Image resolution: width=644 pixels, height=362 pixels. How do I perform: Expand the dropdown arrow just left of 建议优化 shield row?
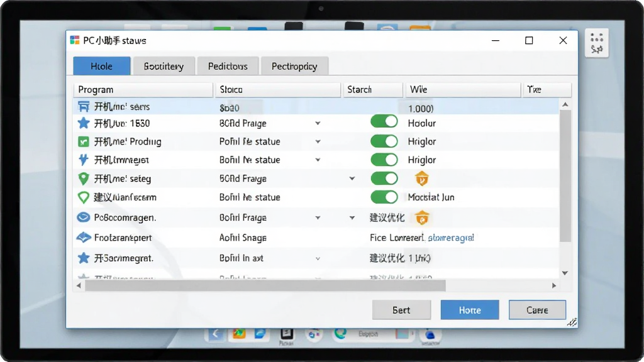[352, 218]
